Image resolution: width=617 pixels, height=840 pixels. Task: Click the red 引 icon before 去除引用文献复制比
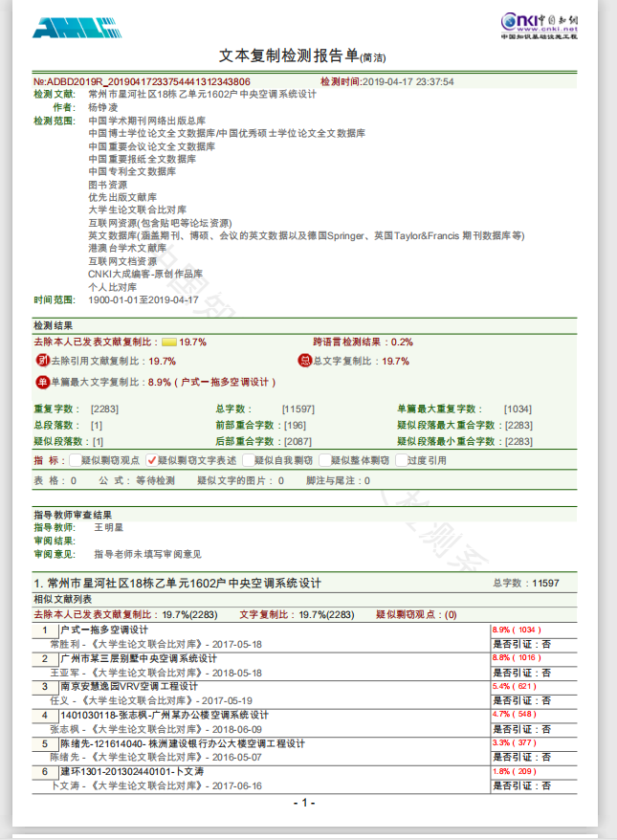coord(43,361)
